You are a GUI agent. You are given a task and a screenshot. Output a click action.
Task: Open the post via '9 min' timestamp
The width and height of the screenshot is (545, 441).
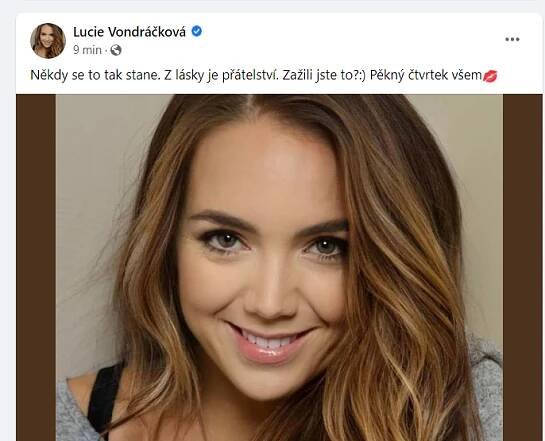click(87, 50)
